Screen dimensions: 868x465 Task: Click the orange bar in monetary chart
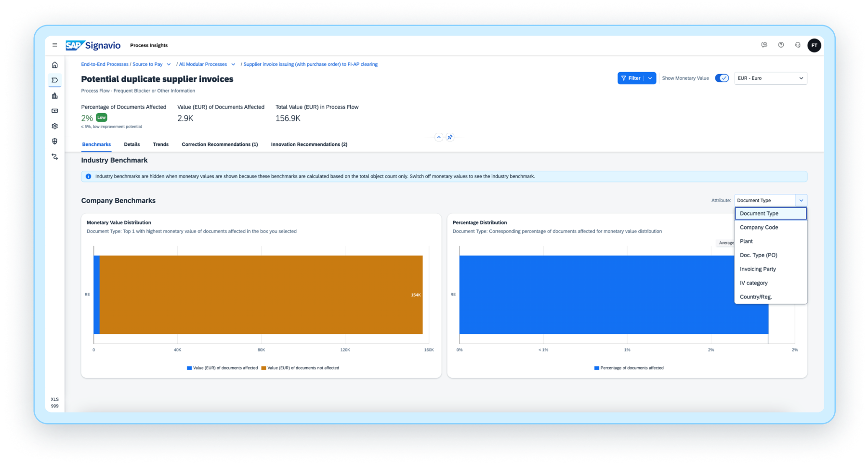tap(260, 295)
